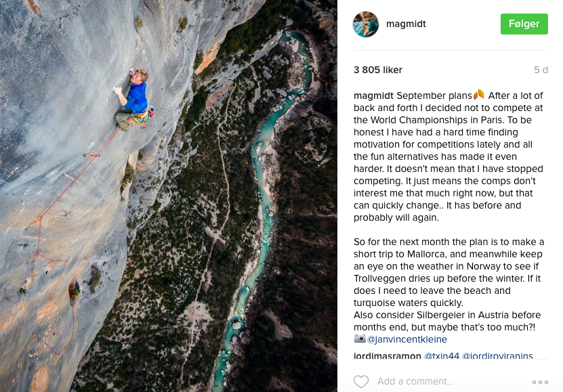
Task: Click the magmidt profile avatar
Action: pos(366,24)
